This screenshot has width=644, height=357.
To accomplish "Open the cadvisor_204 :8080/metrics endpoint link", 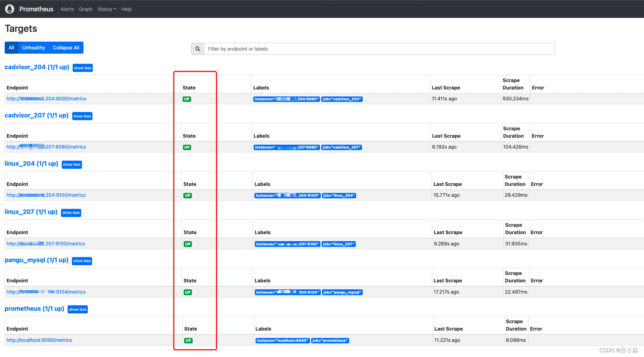I will pos(47,99).
